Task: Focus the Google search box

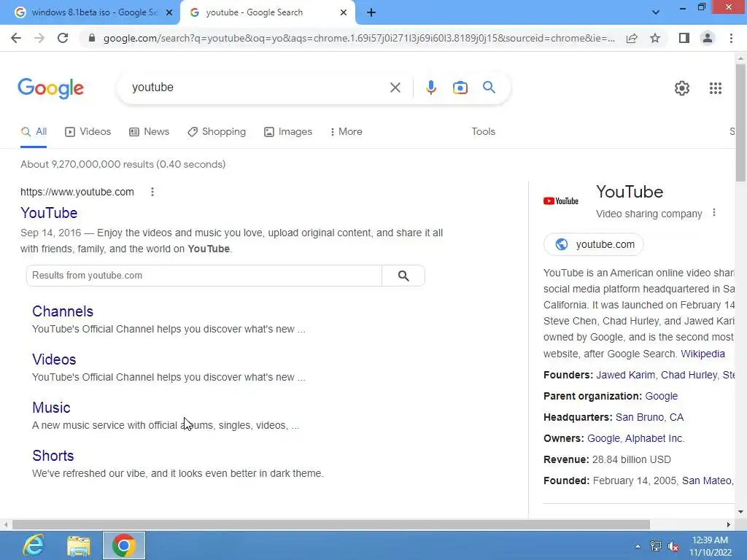Action: coord(258,87)
